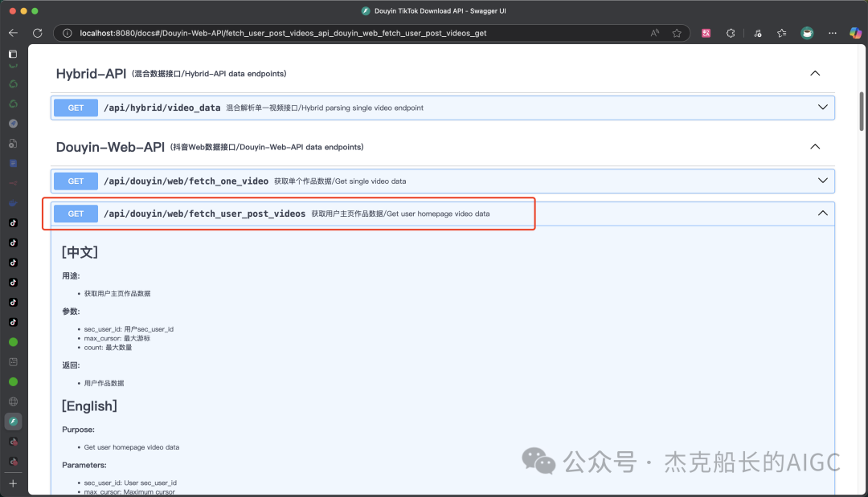Image resolution: width=868 pixels, height=497 pixels.
Task: Click GET badge of fetch_one_video
Action: click(x=76, y=181)
